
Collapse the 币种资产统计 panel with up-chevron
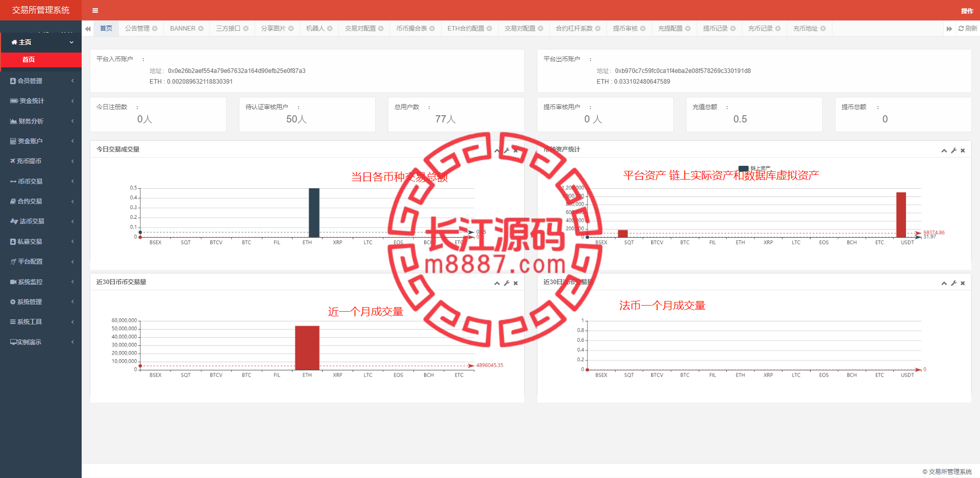coord(944,150)
